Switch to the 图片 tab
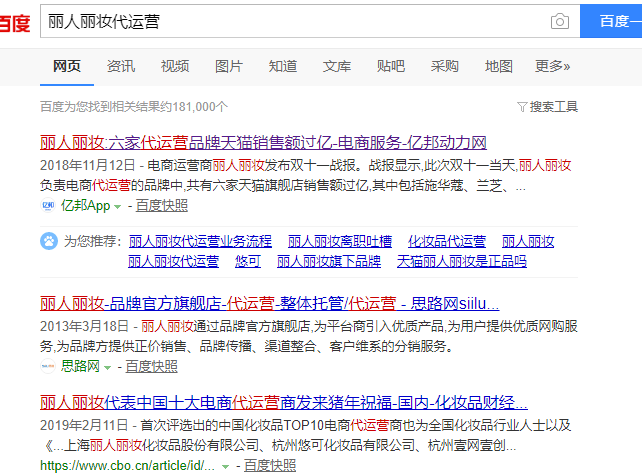This screenshot has width=642, height=476. 229,66
